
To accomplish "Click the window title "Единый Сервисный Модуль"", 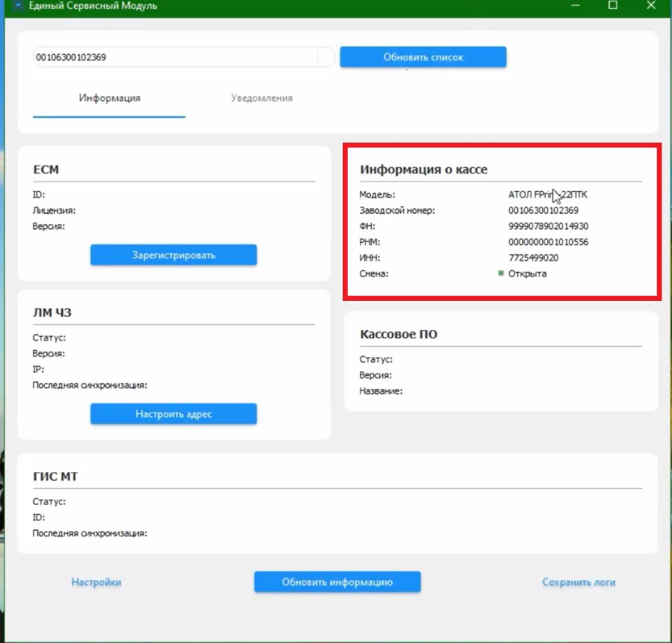I will click(93, 6).
